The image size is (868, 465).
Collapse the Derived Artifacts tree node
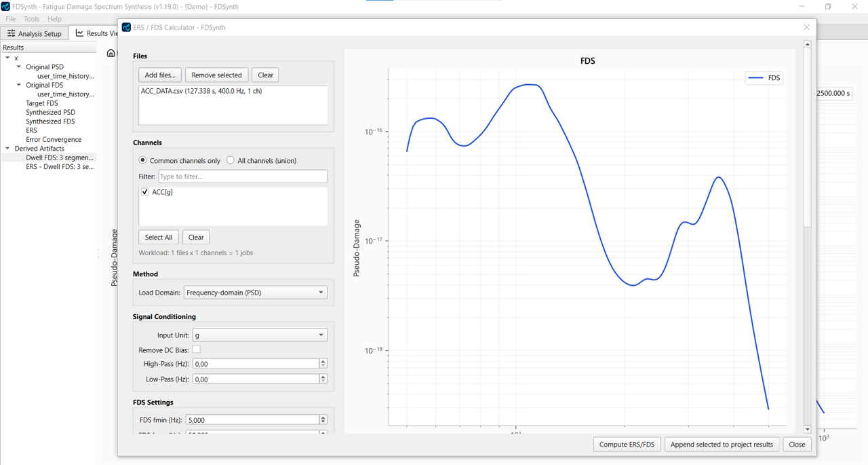coord(8,148)
